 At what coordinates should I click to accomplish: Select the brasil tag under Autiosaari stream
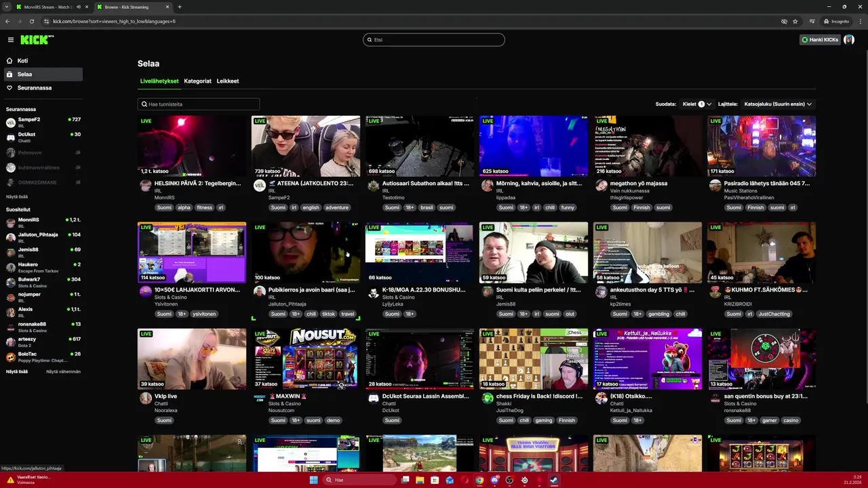click(x=427, y=207)
